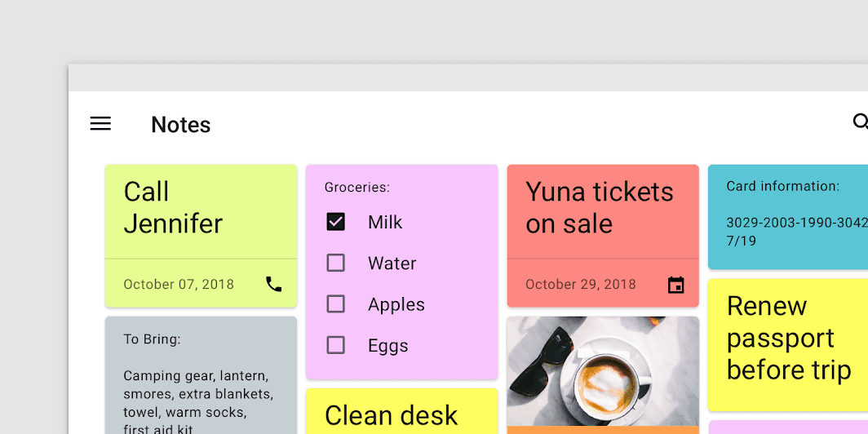Viewport: 868px width, 434px height.
Task: Click the October 29, 2018 date
Action: pyautogui.click(x=581, y=285)
